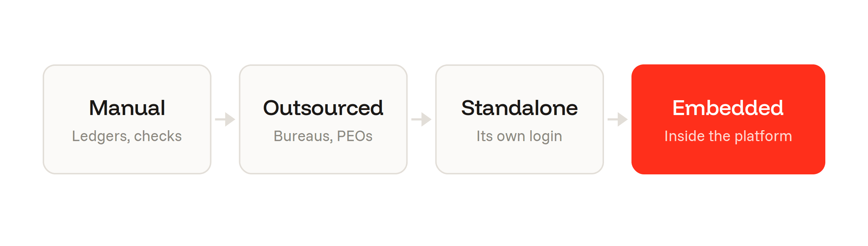The image size is (868, 246).
Task: Click the word 'PEOs' under Outsourced
Action: pos(354,136)
